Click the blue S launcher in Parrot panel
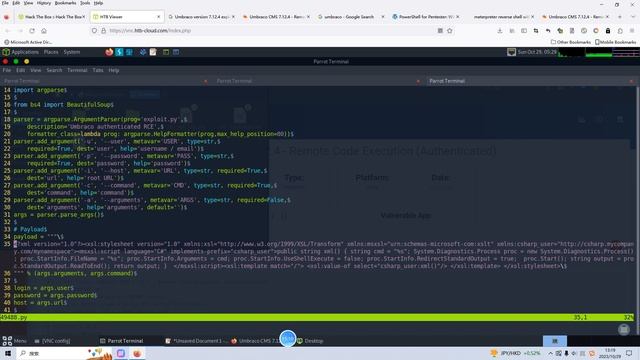640x360 pixels. (119, 52)
